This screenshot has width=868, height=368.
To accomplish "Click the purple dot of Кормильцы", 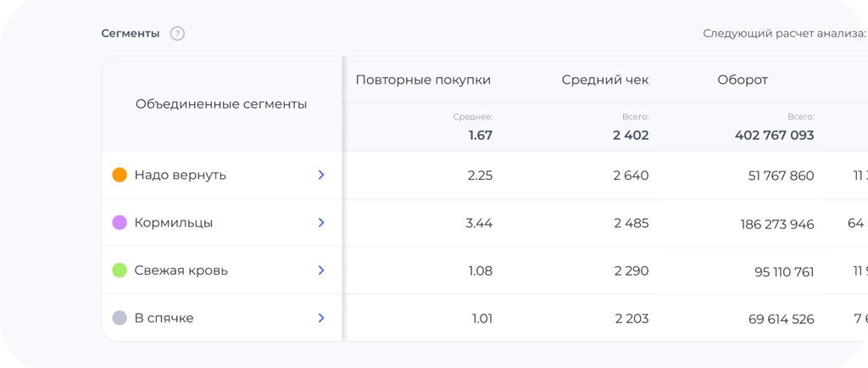I will [x=120, y=222].
